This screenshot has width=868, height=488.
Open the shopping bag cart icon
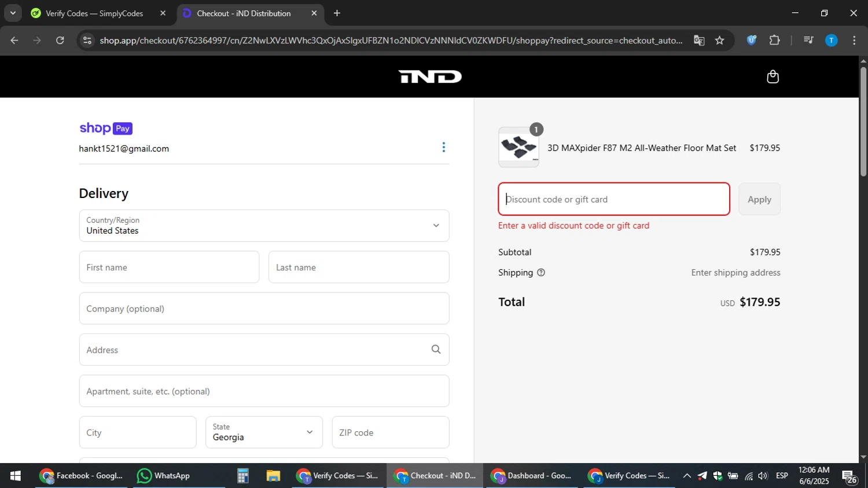773,76
